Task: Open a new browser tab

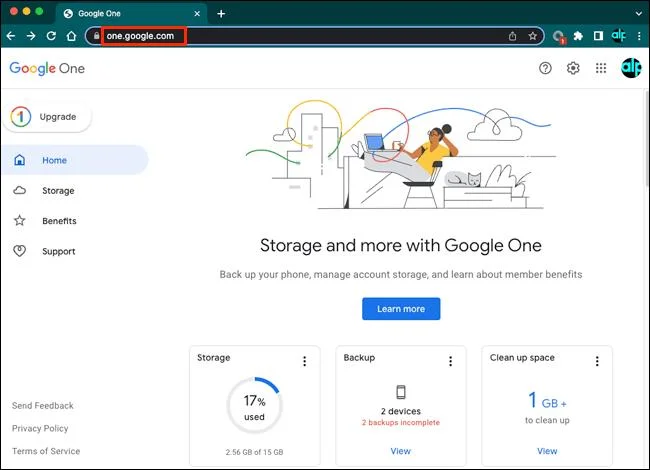Action: [221, 14]
